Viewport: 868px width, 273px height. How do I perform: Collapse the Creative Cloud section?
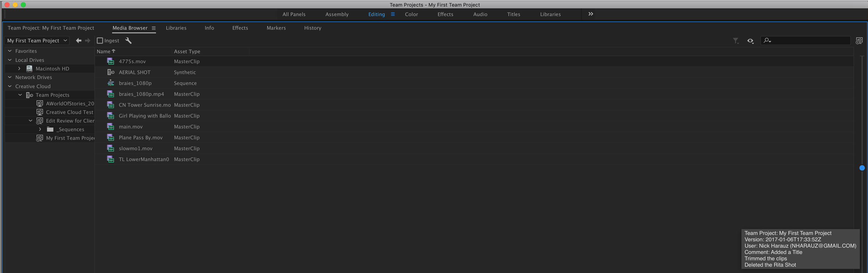pyautogui.click(x=10, y=86)
